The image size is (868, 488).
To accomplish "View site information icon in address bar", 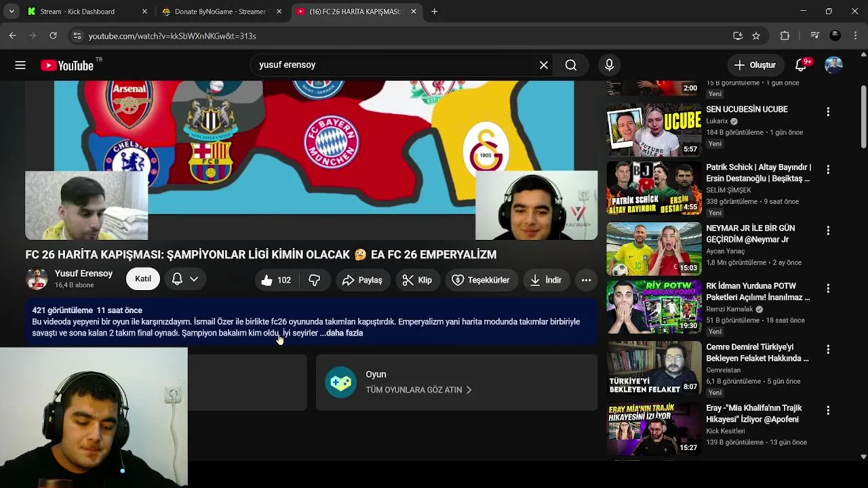I will click(x=77, y=36).
